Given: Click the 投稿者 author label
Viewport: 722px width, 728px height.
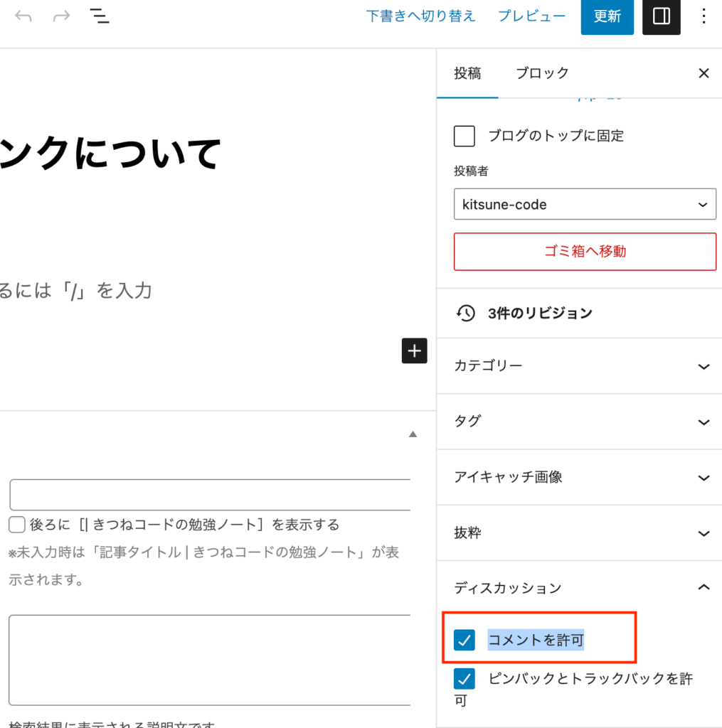Looking at the screenshot, I should pos(471,171).
